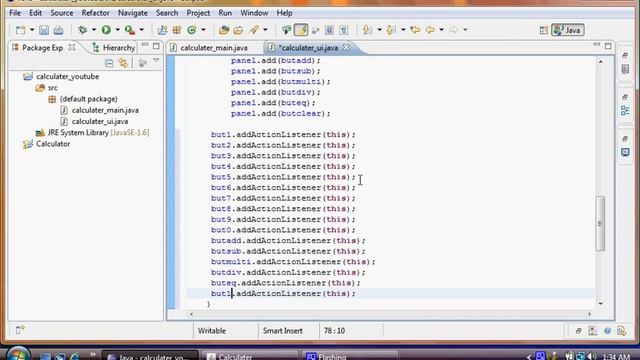Image resolution: width=640 pixels, height=360 pixels.
Task: Open Back navigation history dropdown
Action: coord(442,30)
